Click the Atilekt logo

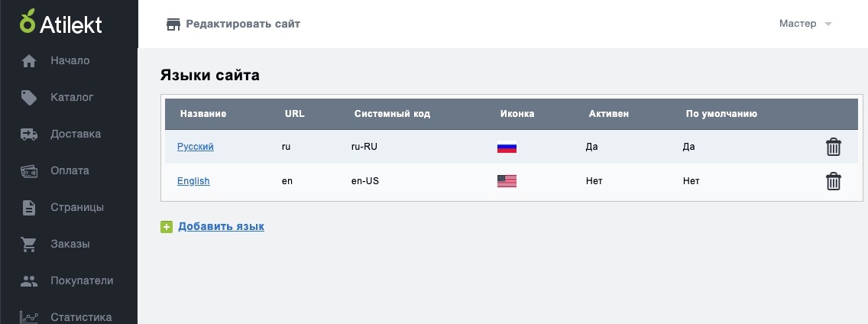pyautogui.click(x=61, y=23)
